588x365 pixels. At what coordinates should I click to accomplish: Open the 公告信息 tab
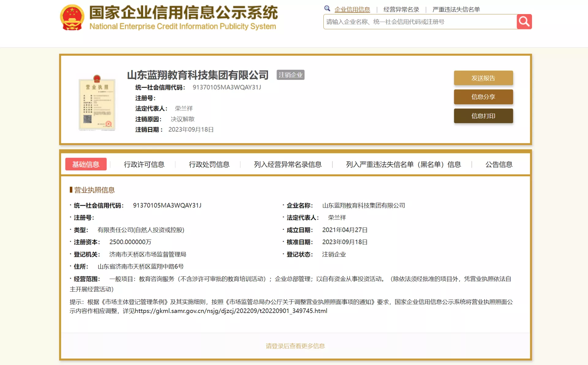(x=499, y=164)
